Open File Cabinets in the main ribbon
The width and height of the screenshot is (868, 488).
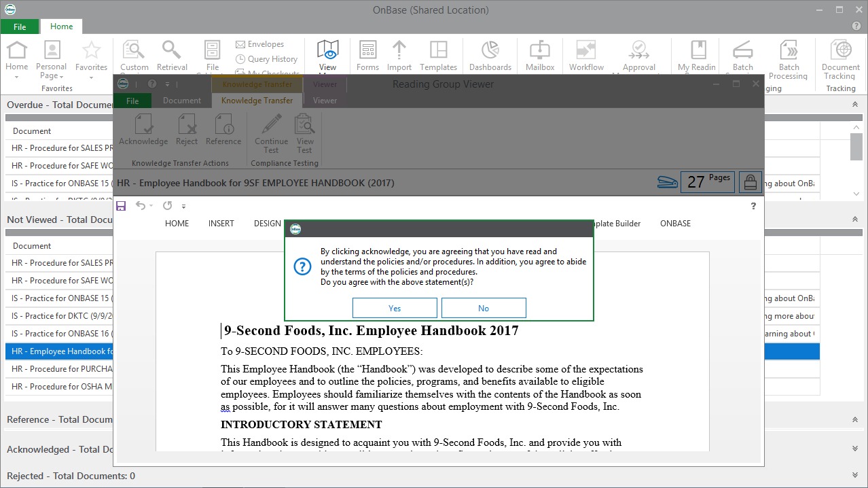pyautogui.click(x=213, y=56)
